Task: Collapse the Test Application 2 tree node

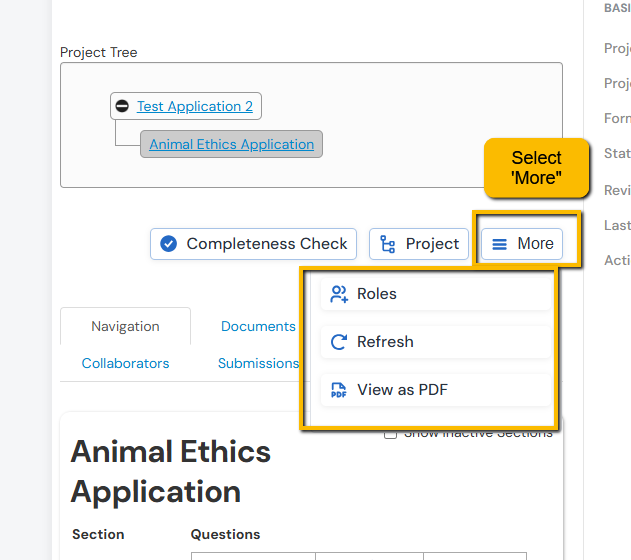Action: tap(122, 106)
